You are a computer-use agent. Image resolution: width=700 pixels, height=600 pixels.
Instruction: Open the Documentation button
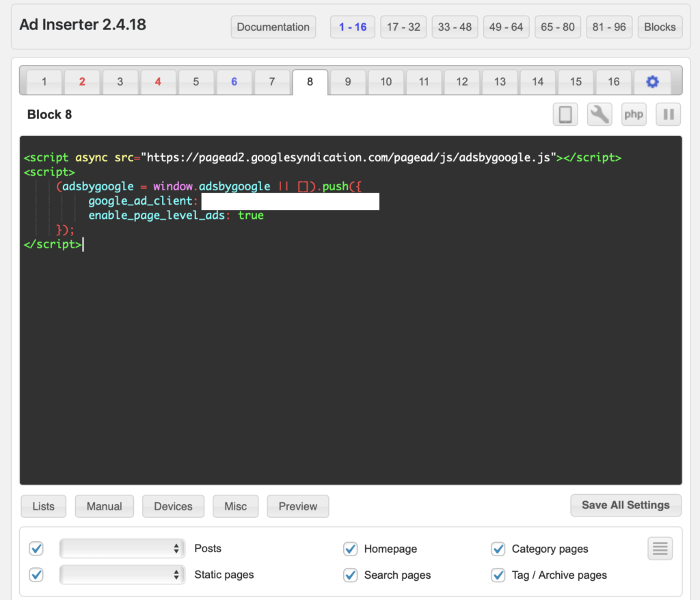(273, 27)
